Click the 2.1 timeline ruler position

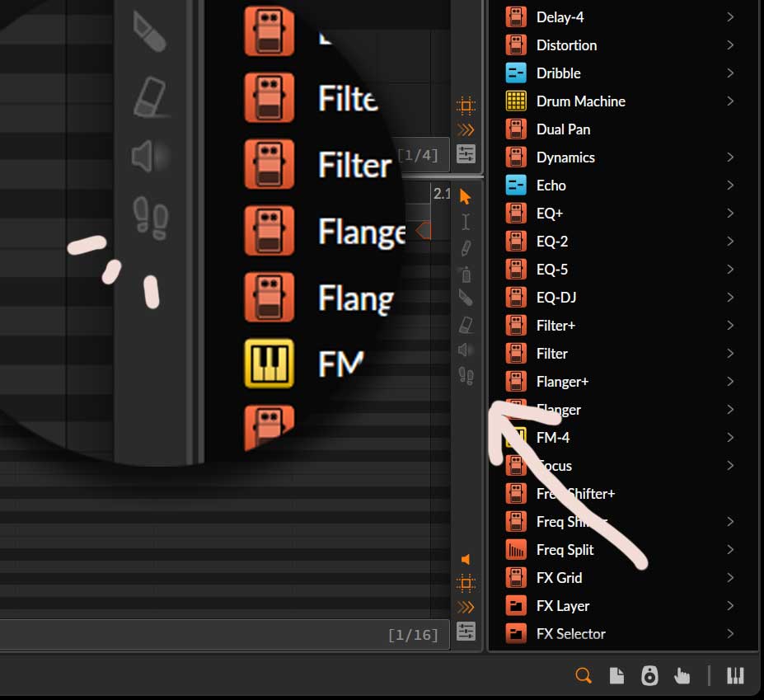point(442,194)
